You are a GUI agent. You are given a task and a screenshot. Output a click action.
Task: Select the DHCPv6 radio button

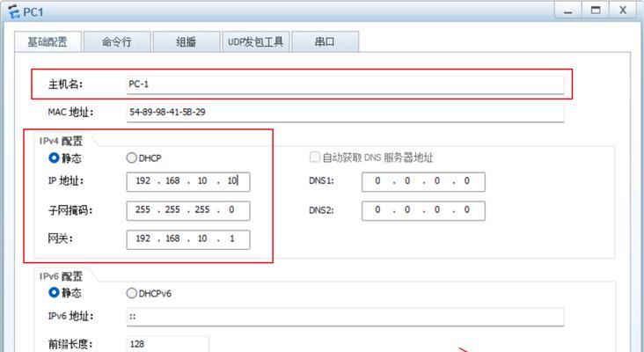131,293
